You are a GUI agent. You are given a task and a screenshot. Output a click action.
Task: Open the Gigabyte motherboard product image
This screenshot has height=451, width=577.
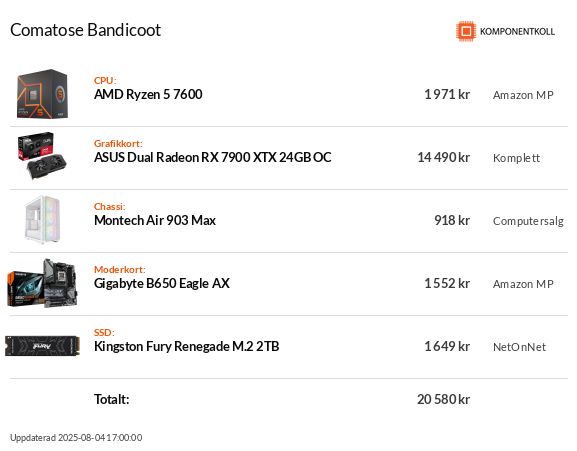tap(42, 283)
